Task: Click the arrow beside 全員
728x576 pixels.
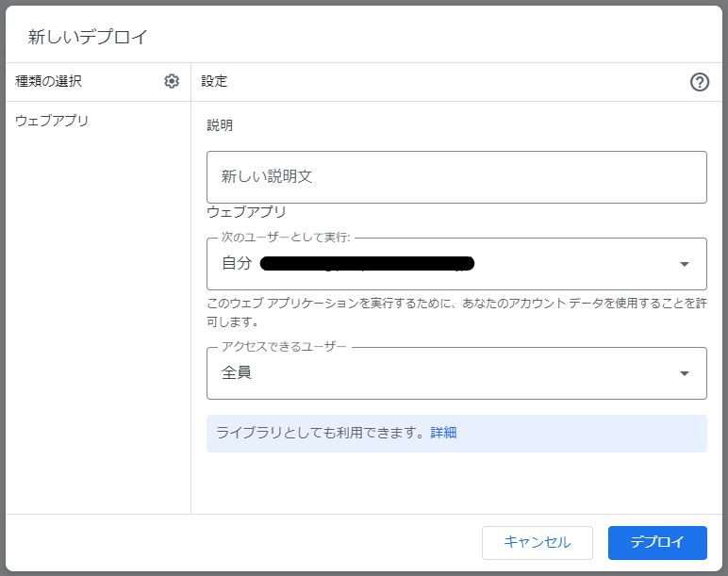Action: [684, 373]
